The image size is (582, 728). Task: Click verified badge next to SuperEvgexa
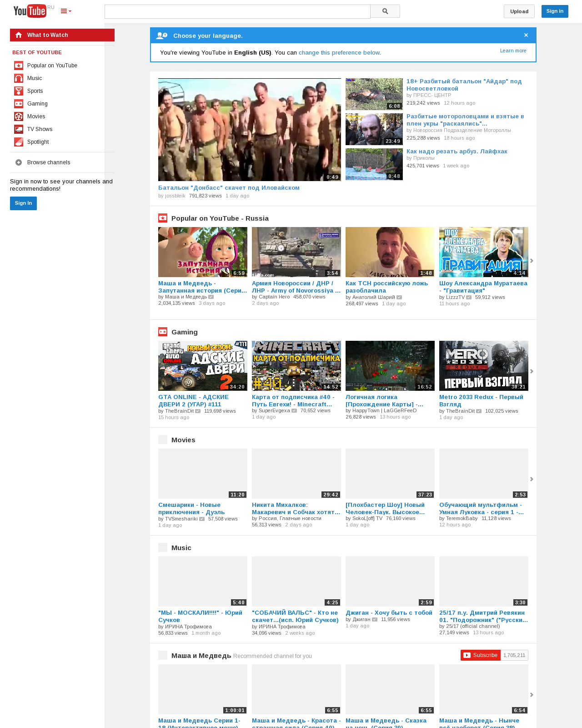pyautogui.click(x=294, y=410)
